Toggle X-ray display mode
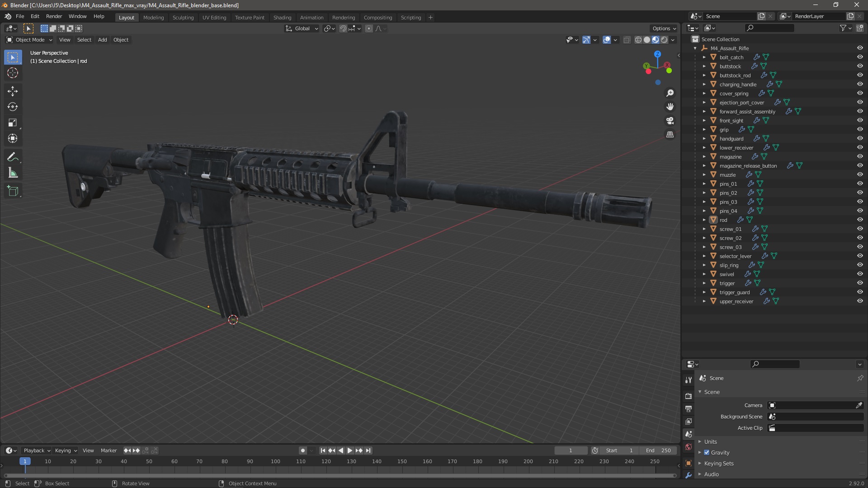Screen dimensions: 868x488 tap(627, 40)
